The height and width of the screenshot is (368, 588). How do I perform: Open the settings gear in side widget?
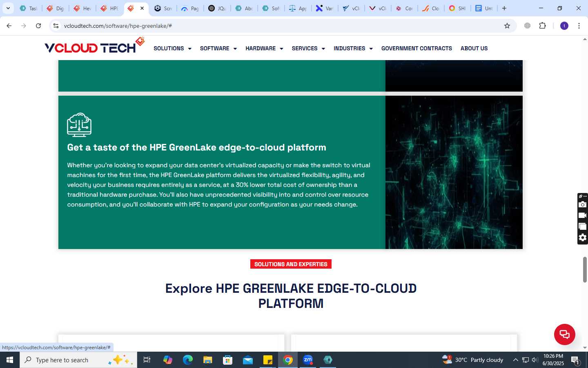pos(583,238)
